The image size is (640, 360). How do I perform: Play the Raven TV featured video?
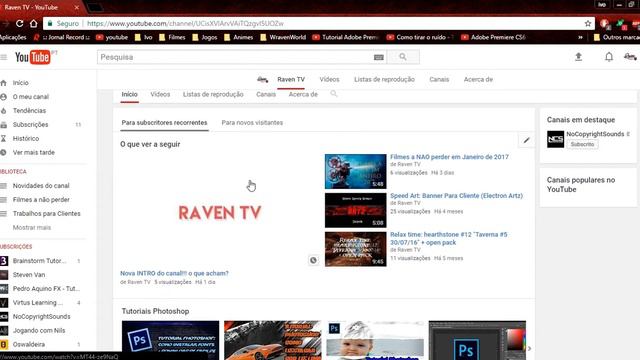click(220, 211)
